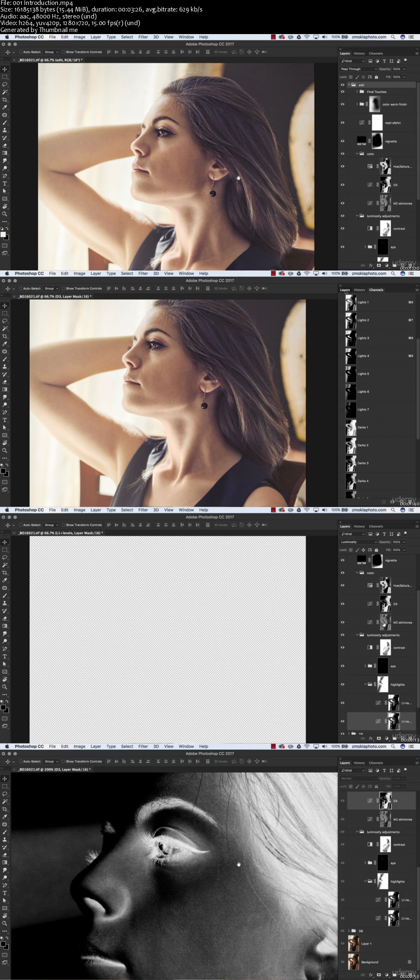Toggle visibility of the Background layer

343,962
